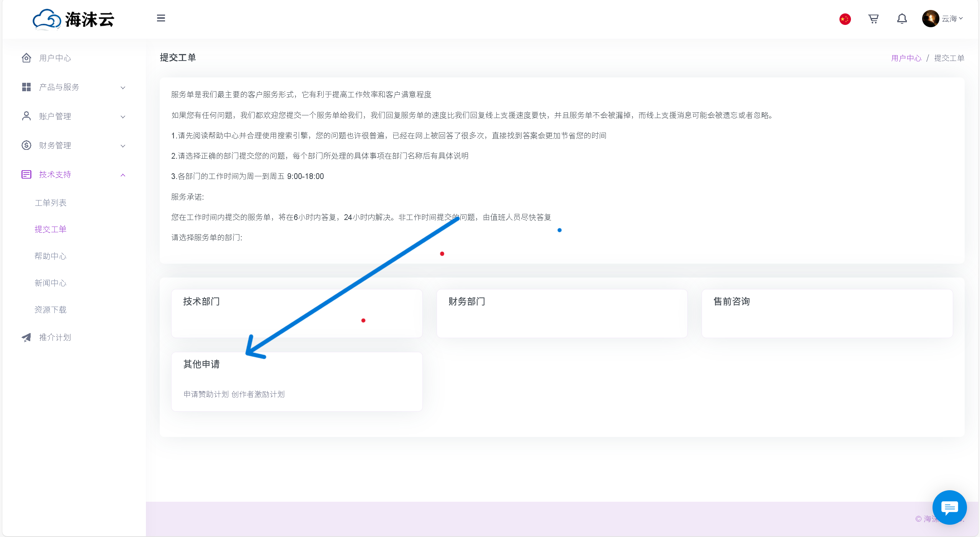Choose the 财务部门 department card

(561, 313)
